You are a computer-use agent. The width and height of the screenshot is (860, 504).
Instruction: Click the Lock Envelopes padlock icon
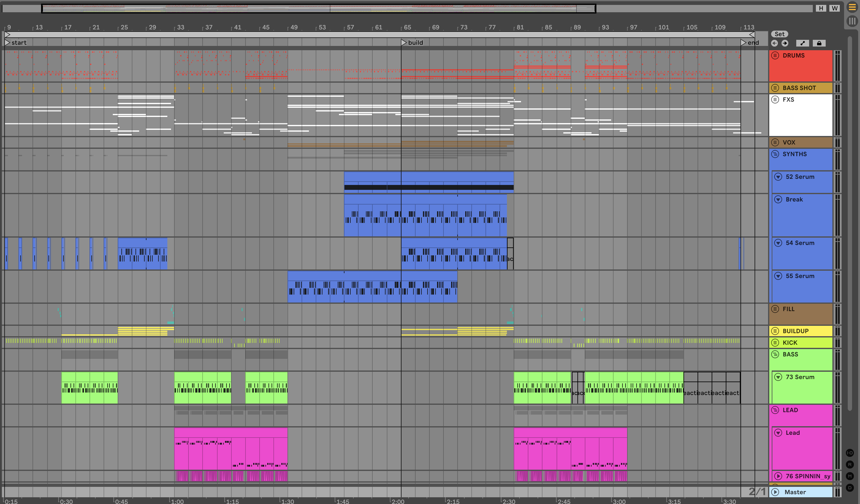pos(819,43)
